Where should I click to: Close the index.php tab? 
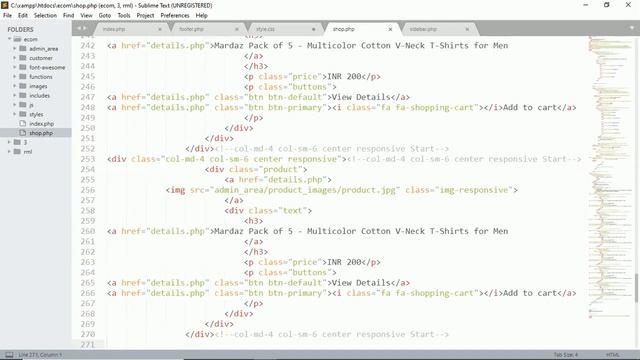[160, 29]
